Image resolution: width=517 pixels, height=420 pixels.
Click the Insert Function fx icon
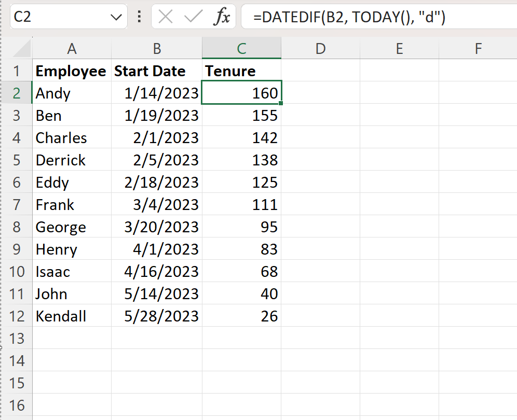tap(222, 16)
